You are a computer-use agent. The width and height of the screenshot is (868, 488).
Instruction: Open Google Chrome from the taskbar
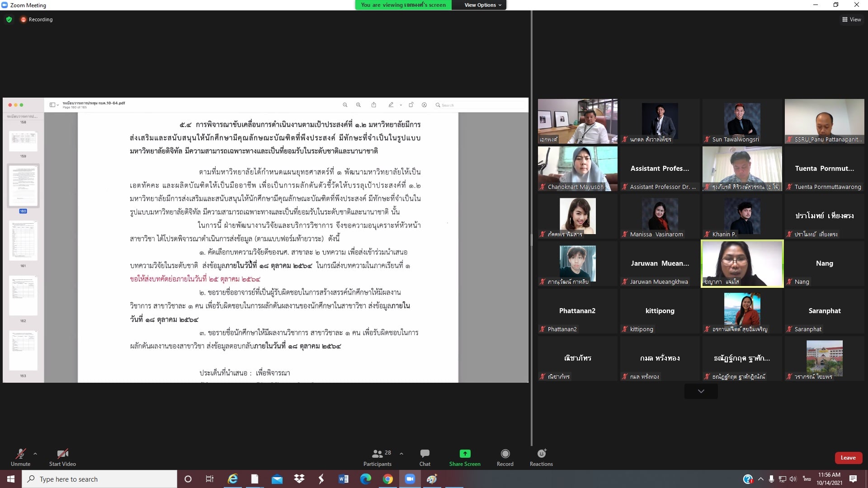[387, 479]
